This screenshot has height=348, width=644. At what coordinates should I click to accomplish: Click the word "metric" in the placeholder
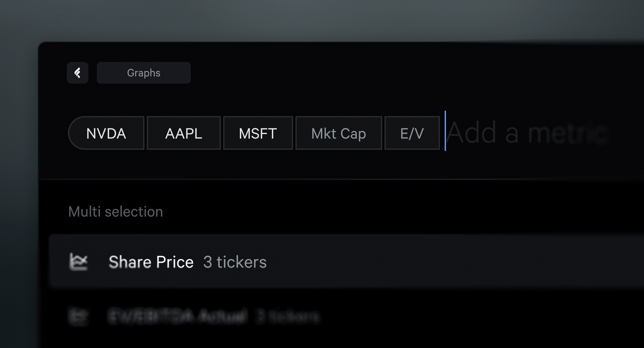pos(568,133)
